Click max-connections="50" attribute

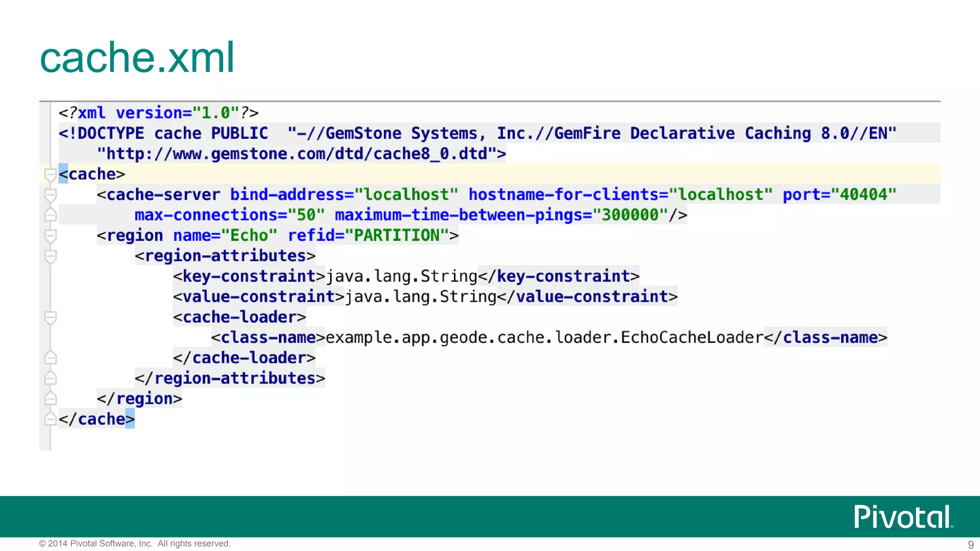pyautogui.click(x=230, y=215)
